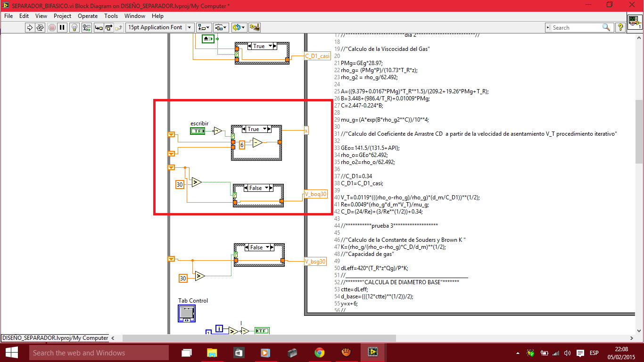
Task: Click formula line C_D1=C_D1_casi
Action: (x=362, y=183)
